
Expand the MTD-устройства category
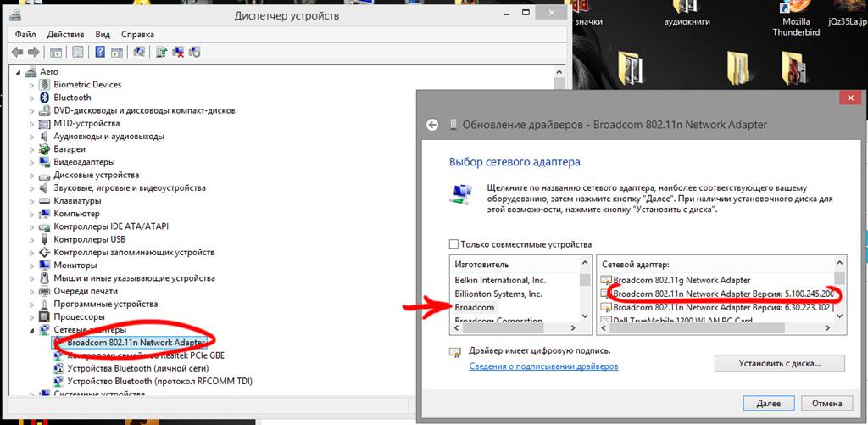[x=32, y=124]
